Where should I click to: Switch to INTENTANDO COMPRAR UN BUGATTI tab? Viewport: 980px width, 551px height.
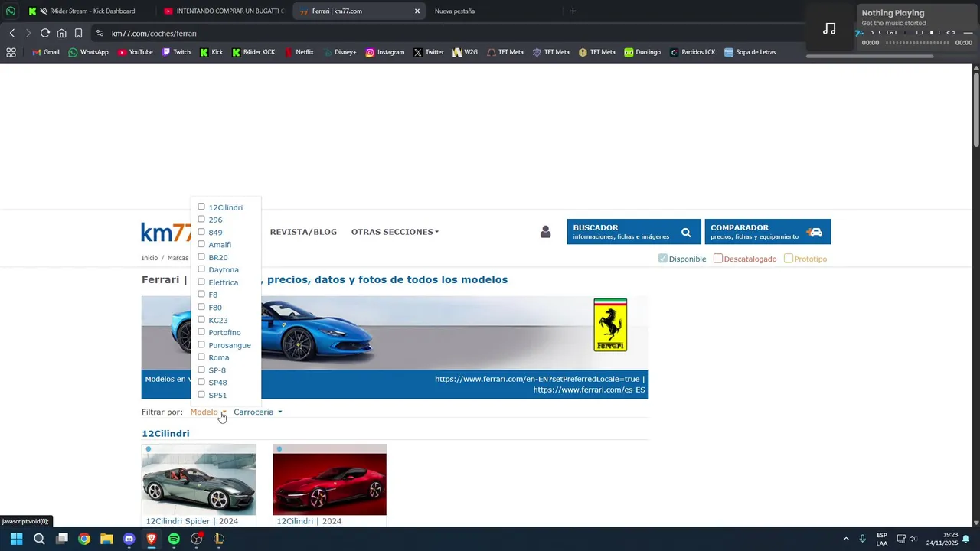tap(224, 11)
